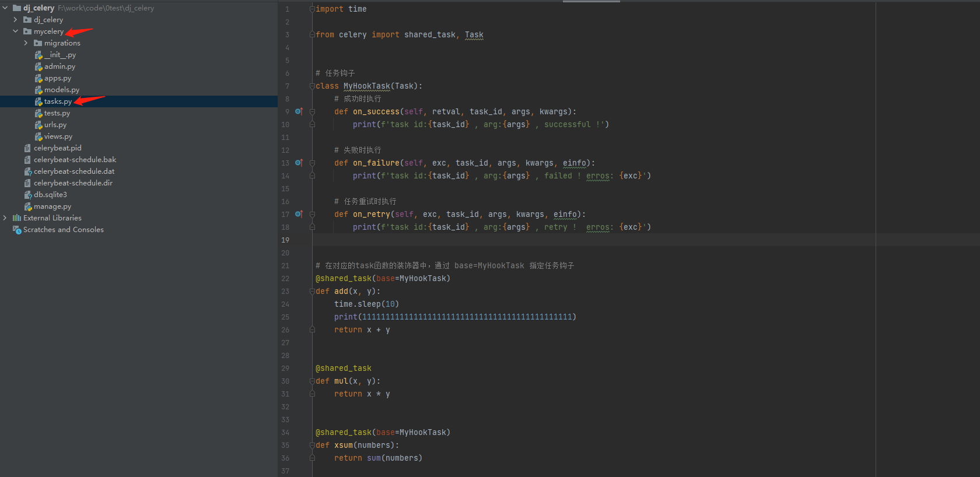Click the celerybeat-schedule.dat file icon
Image resolution: width=980 pixels, height=477 pixels.
pos(27,171)
